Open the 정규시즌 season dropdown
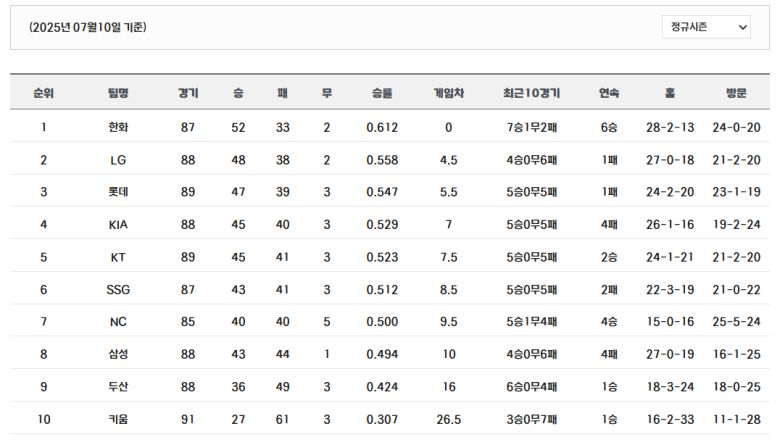This screenshot has width=780, height=445. click(x=705, y=27)
